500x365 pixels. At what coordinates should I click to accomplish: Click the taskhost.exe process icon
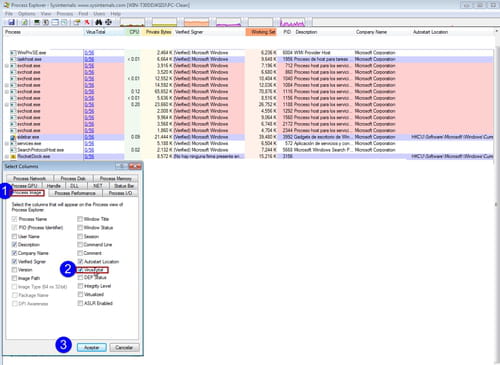click(x=13, y=59)
